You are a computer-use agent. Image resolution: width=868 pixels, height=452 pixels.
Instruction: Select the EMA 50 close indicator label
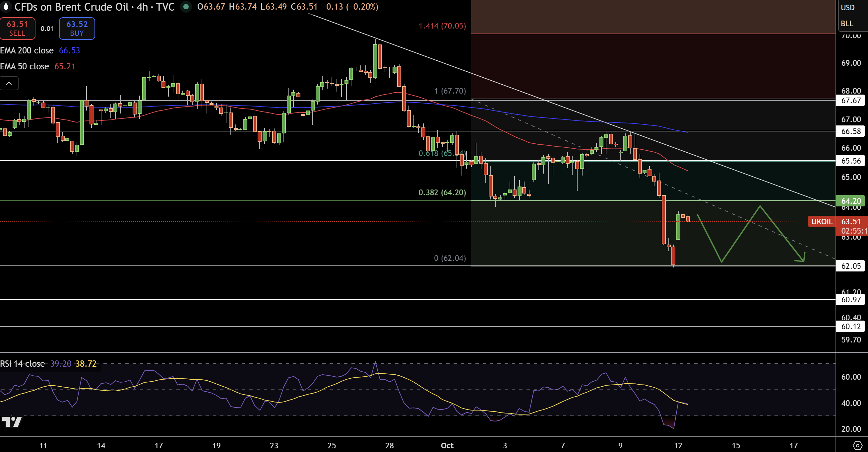point(25,66)
